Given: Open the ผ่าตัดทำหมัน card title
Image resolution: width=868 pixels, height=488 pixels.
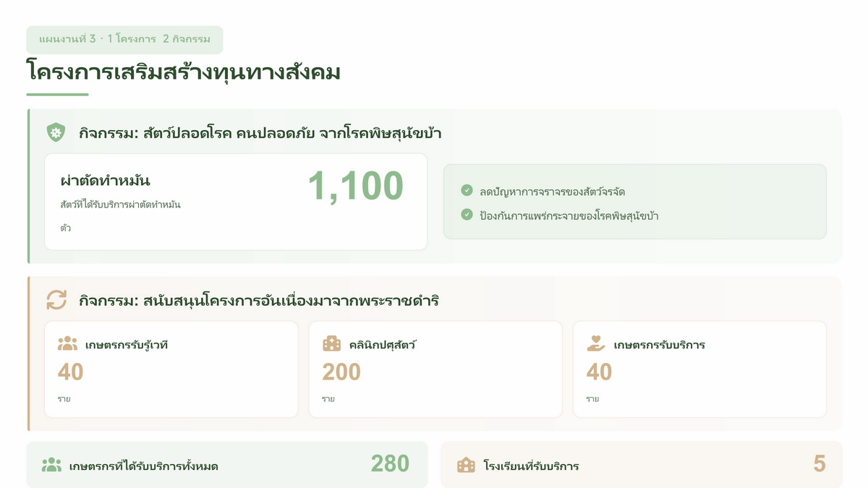Looking at the screenshot, I should [x=105, y=181].
